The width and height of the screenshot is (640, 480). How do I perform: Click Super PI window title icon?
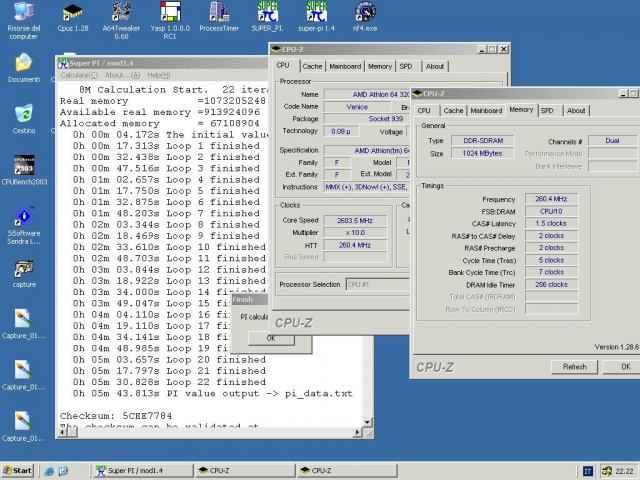[x=63, y=63]
